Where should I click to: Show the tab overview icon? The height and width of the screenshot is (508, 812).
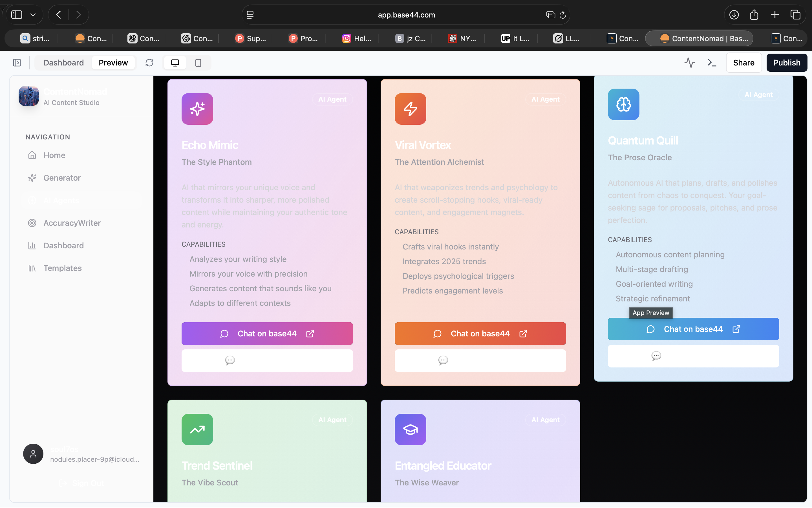795,14
